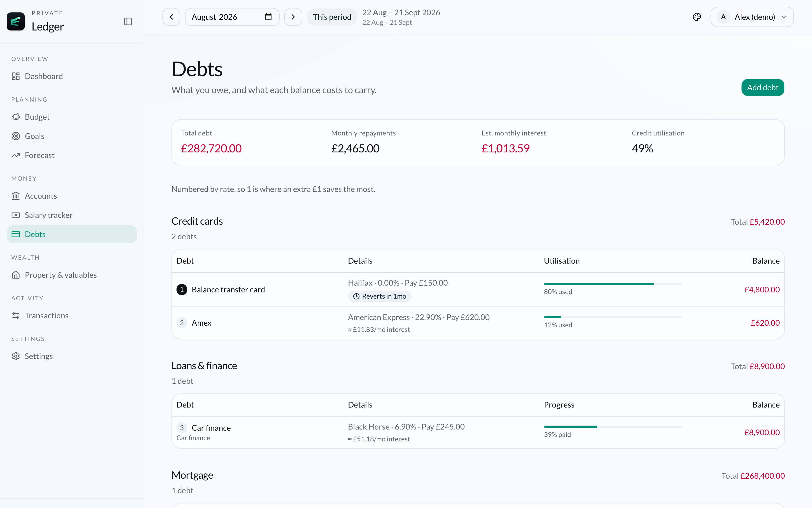Image resolution: width=812 pixels, height=508 pixels.
Task: Click the Car finance 39% paid progress bar
Action: point(612,427)
